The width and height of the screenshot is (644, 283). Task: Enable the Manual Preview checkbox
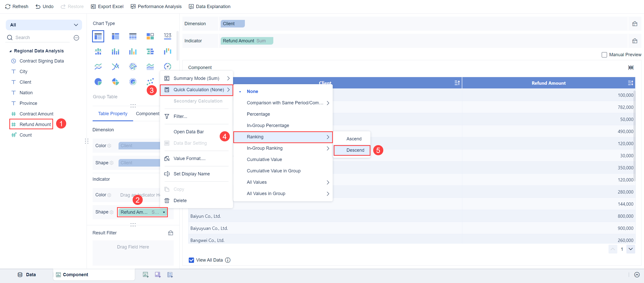604,55
